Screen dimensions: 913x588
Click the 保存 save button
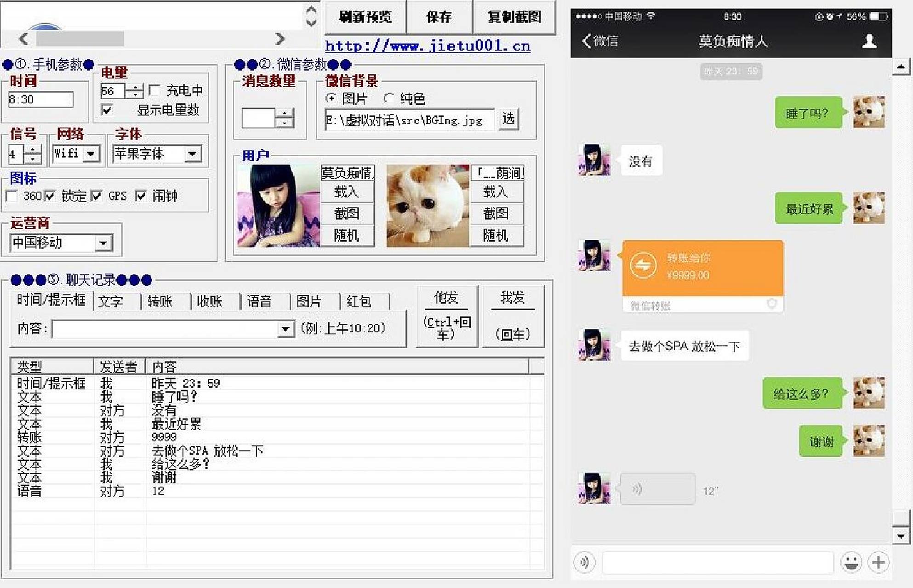pos(439,17)
